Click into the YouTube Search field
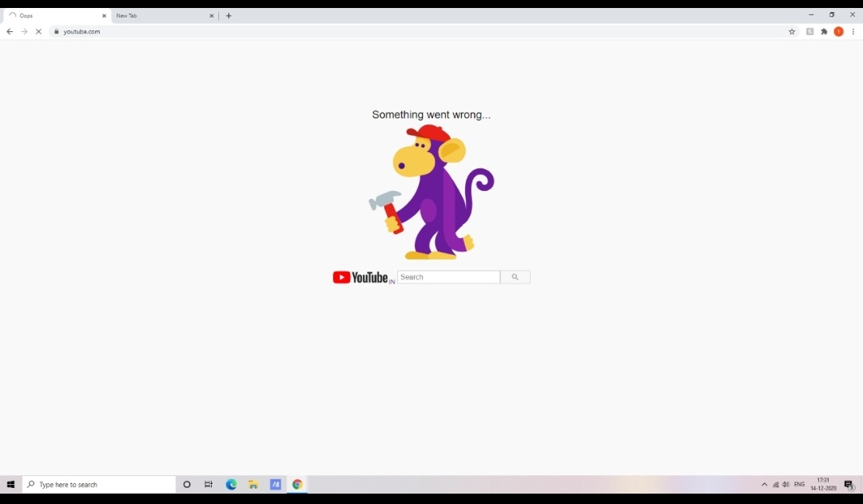 click(x=448, y=276)
